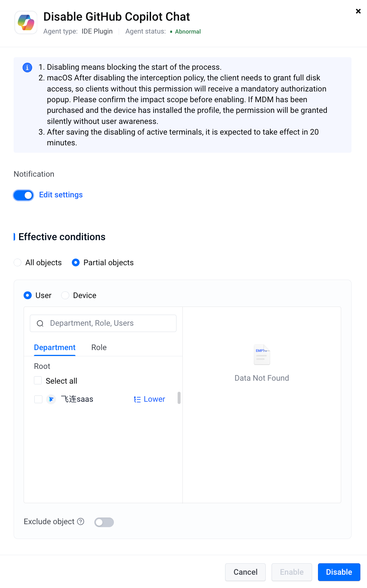Check the Select all checkbox
This screenshot has height=588, width=367.
point(38,380)
